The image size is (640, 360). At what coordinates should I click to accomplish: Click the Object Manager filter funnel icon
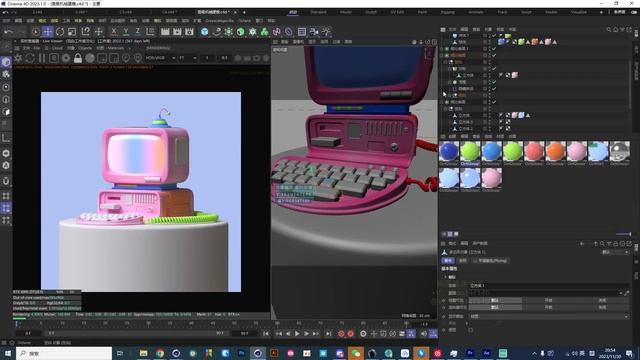coord(622,29)
